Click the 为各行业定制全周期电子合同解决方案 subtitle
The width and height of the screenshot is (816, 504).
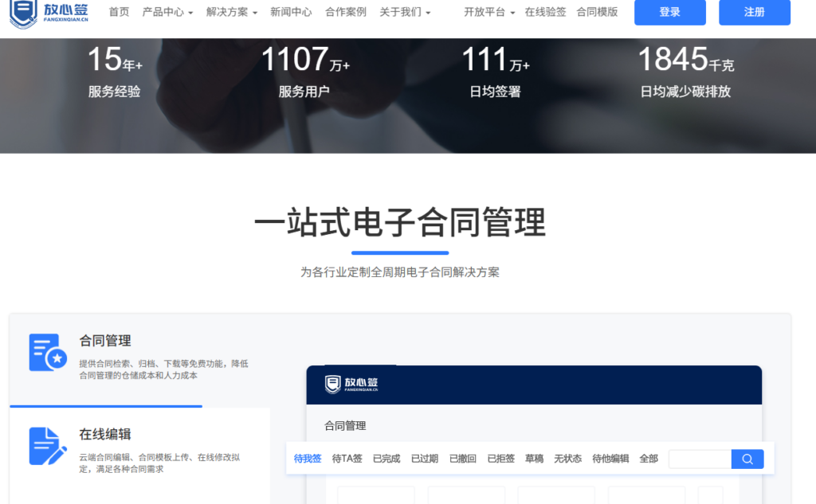pos(400,272)
